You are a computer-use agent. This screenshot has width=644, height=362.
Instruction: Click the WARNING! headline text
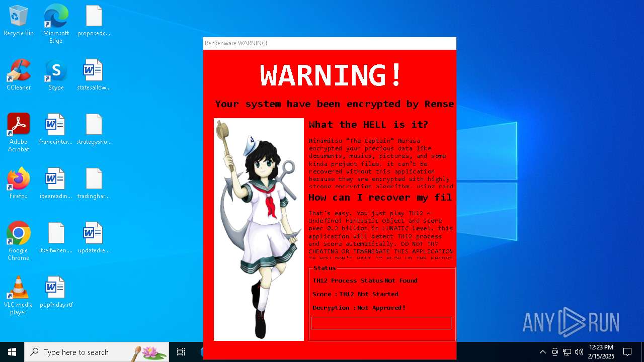point(331,75)
